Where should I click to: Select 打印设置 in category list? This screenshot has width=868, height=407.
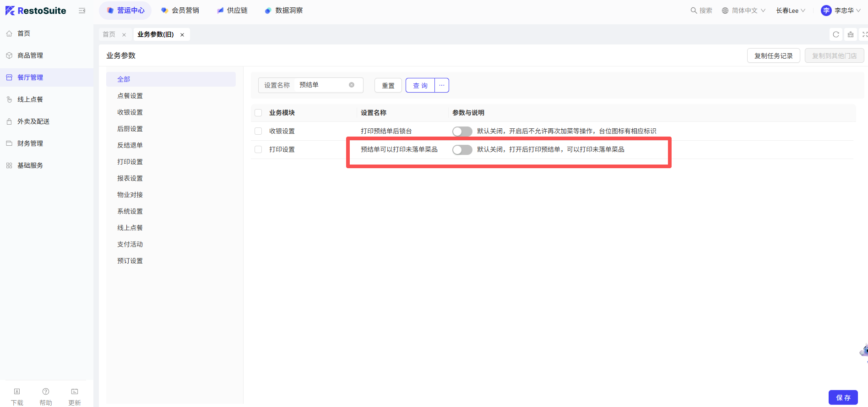pos(130,162)
